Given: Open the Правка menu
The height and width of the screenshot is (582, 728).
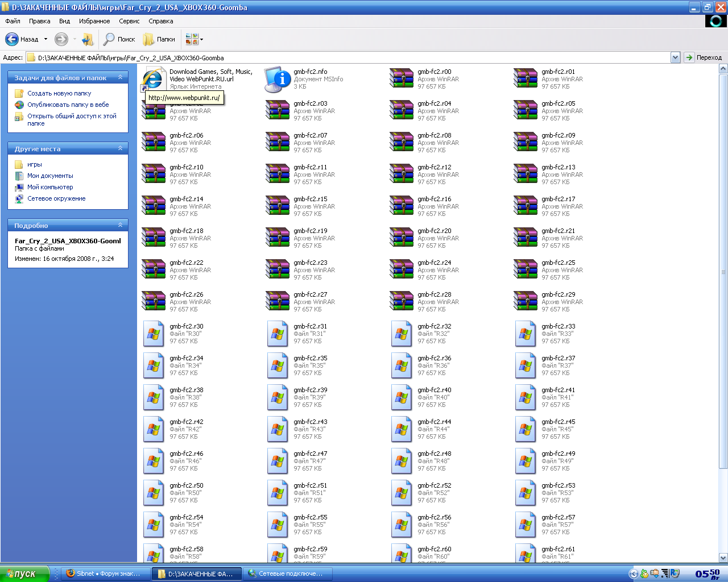Looking at the screenshot, I should (x=40, y=21).
